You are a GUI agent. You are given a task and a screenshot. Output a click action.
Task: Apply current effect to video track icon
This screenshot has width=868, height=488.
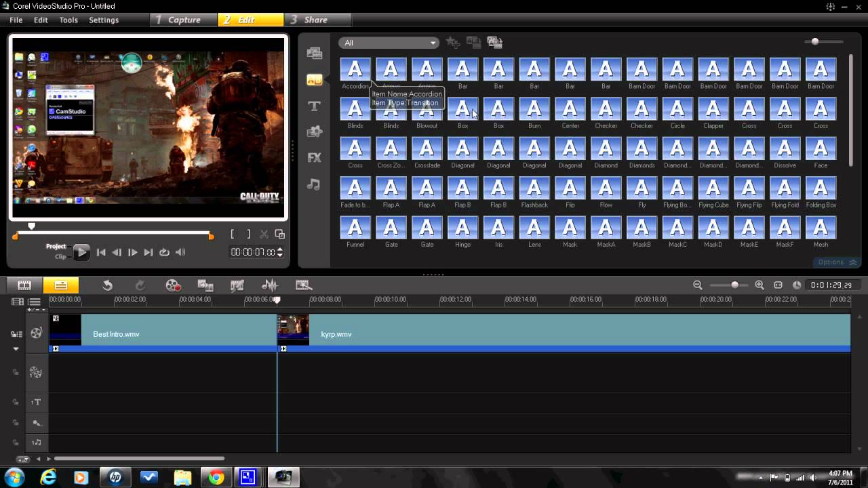[x=473, y=43]
